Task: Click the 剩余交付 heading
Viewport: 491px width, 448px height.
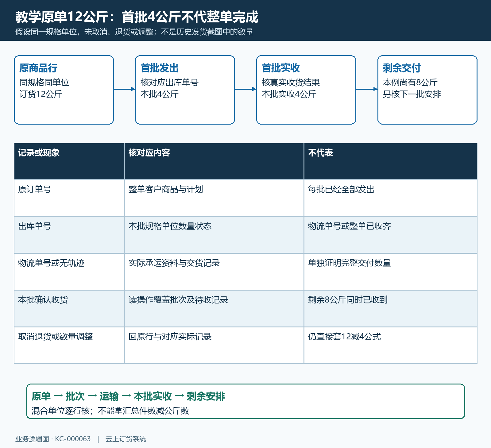Action: [x=402, y=68]
